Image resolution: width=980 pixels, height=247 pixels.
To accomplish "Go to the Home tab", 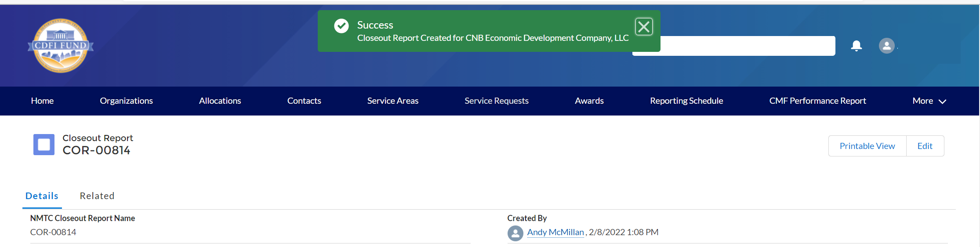I will coord(42,101).
